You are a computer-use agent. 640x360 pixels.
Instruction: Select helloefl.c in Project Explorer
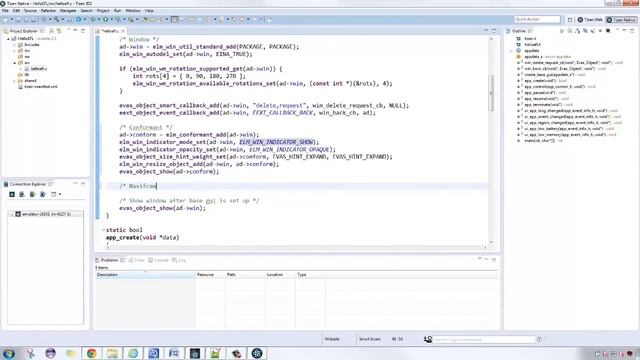pyautogui.click(x=36, y=69)
